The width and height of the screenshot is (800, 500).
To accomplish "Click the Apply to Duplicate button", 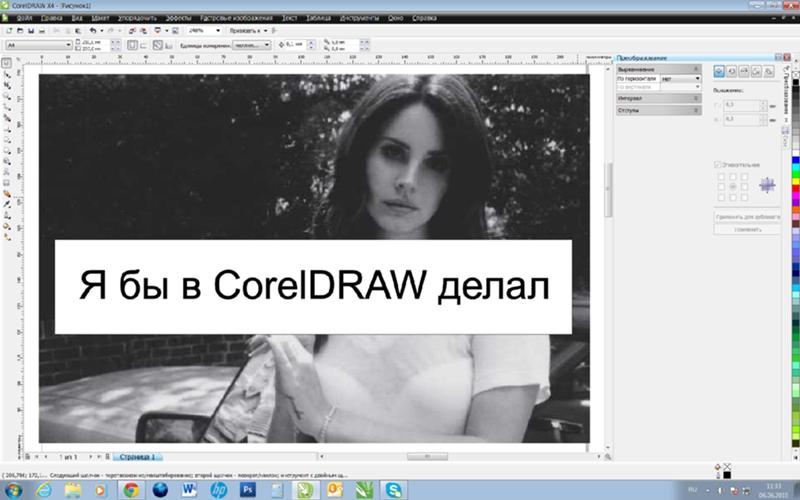I will coord(747,217).
